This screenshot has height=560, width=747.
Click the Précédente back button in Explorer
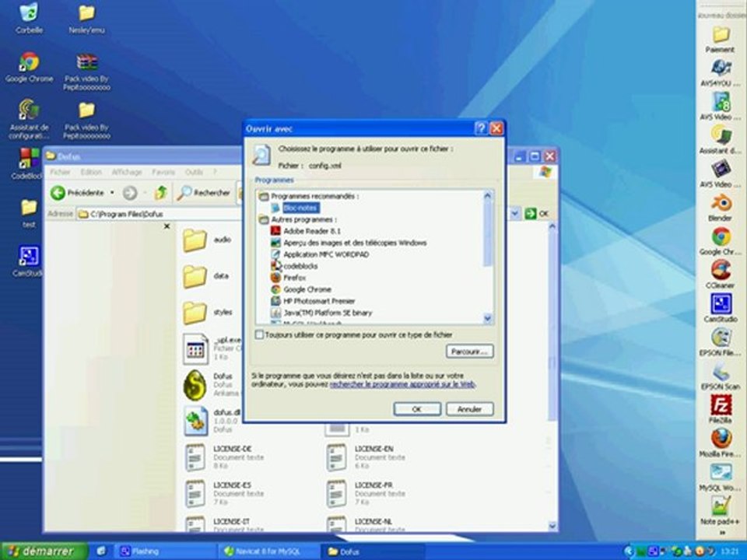pyautogui.click(x=77, y=193)
